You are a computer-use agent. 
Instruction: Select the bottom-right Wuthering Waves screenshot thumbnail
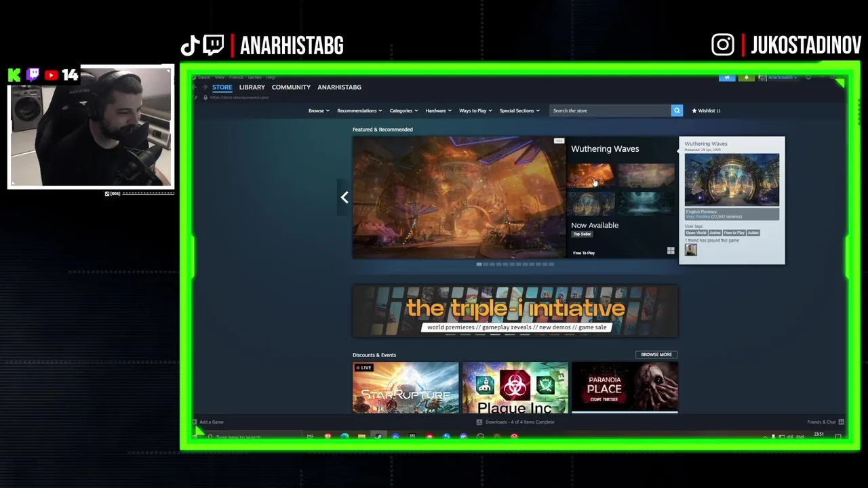(x=646, y=203)
